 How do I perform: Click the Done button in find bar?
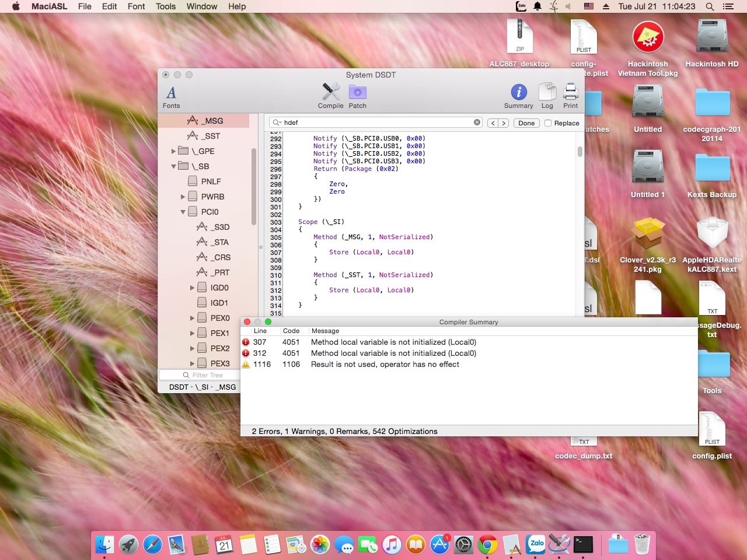pyautogui.click(x=526, y=123)
